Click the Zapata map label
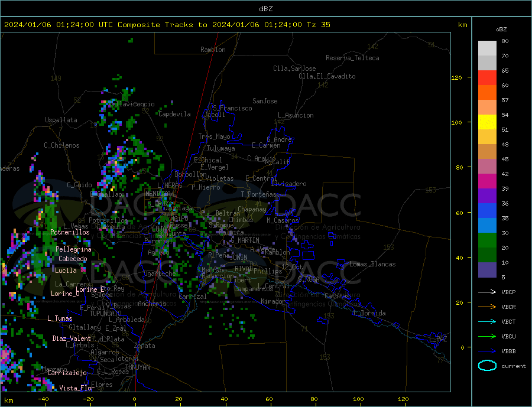532x407 pixels. [145, 346]
